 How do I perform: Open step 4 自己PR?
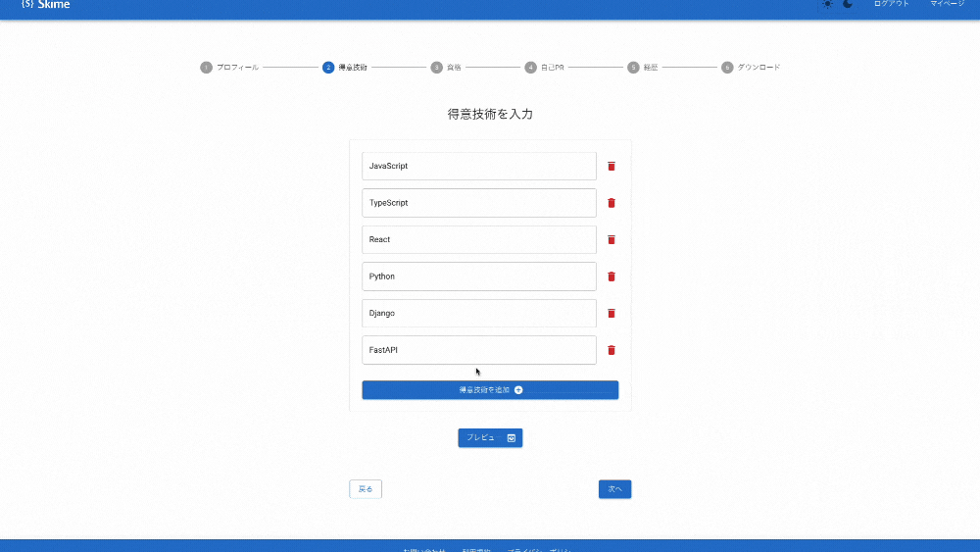544,68
